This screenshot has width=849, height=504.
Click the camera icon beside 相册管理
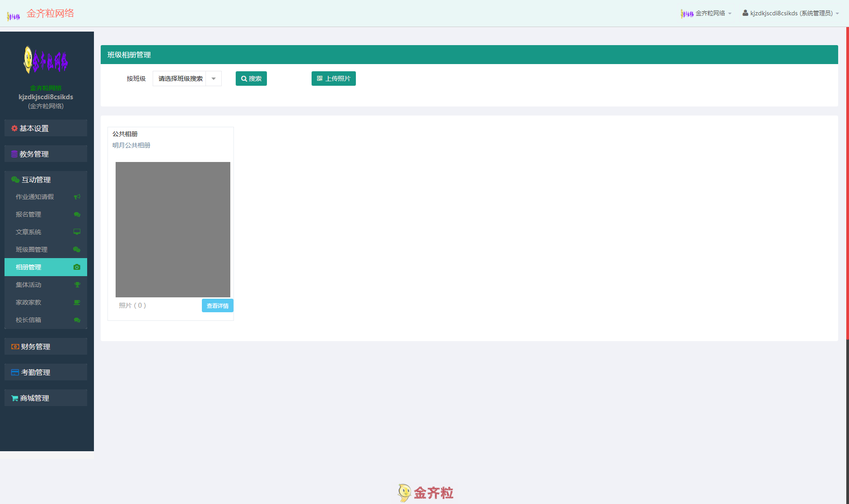coord(77,267)
